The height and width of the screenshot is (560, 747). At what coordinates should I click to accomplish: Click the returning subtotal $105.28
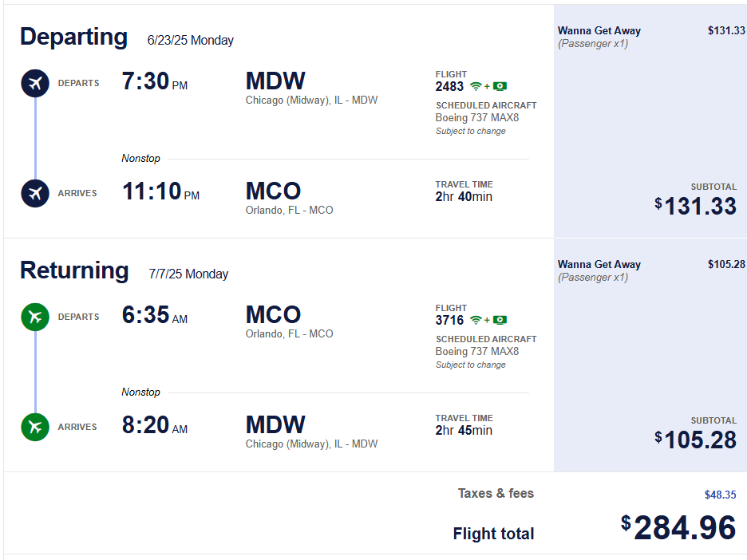coord(696,440)
